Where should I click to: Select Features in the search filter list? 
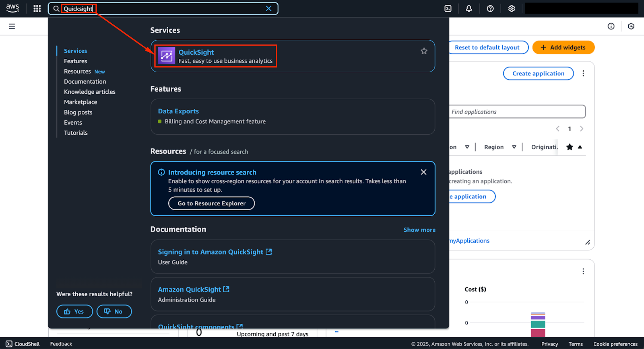point(75,61)
